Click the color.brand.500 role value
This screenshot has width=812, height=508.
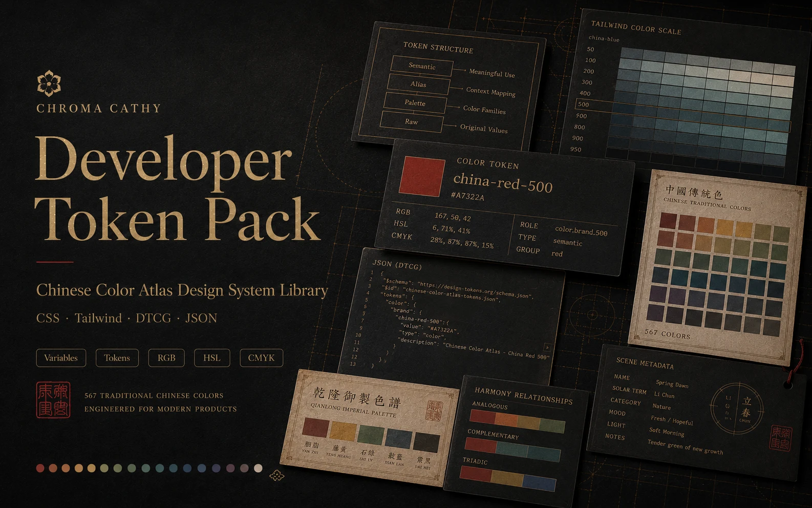[581, 231]
